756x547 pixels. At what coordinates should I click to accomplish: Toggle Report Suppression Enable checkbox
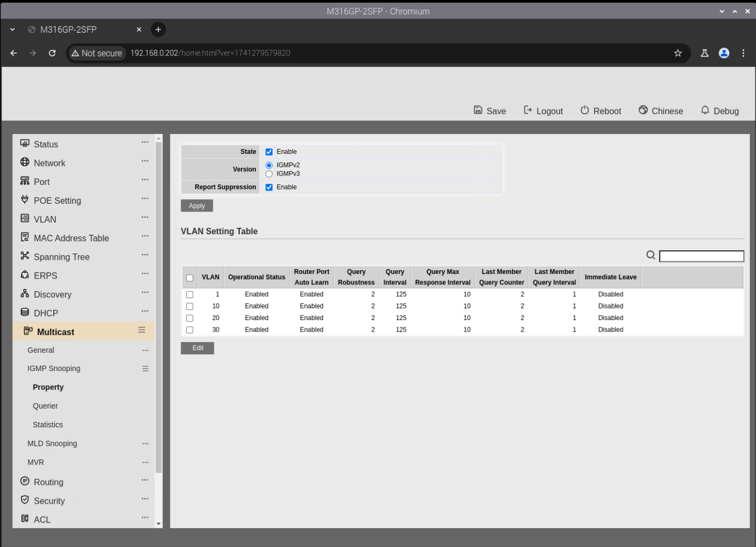(269, 187)
